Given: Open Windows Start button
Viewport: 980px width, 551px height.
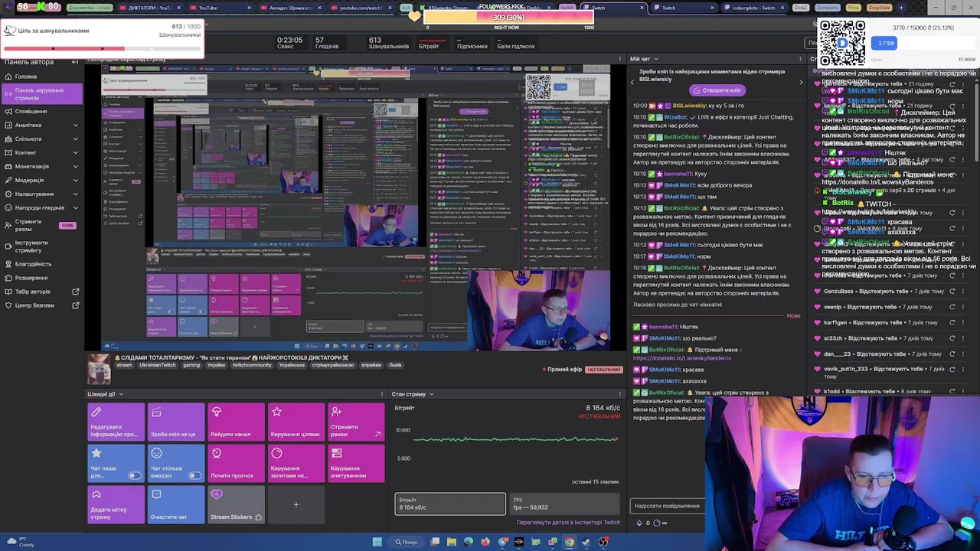Looking at the screenshot, I should click(x=377, y=542).
